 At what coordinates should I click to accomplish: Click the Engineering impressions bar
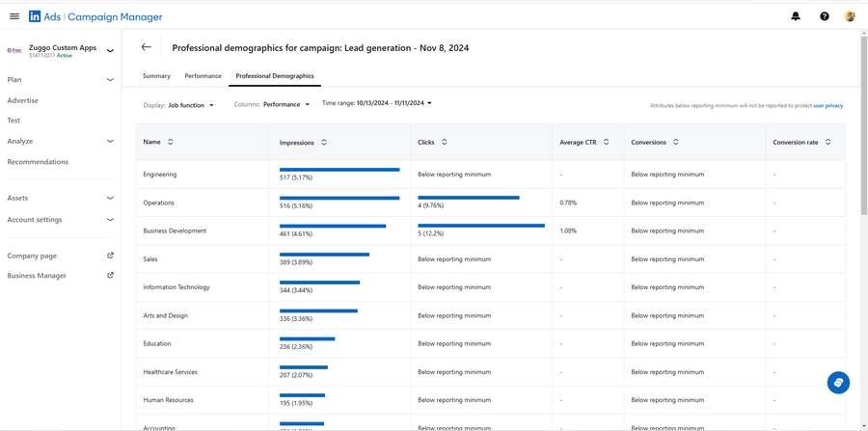[339, 170]
